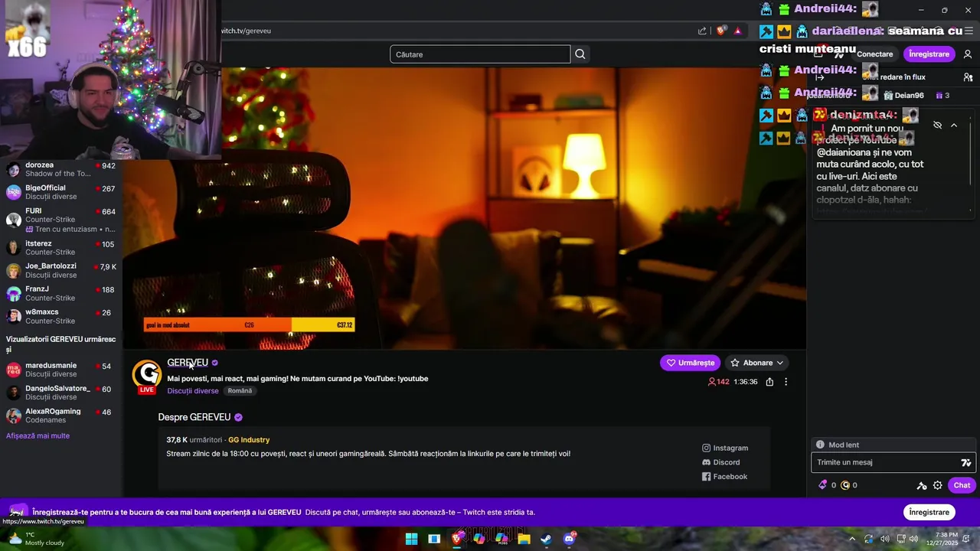The width and height of the screenshot is (980, 551).
Task: Open the moderation tools hammer icon
Action: (x=922, y=485)
